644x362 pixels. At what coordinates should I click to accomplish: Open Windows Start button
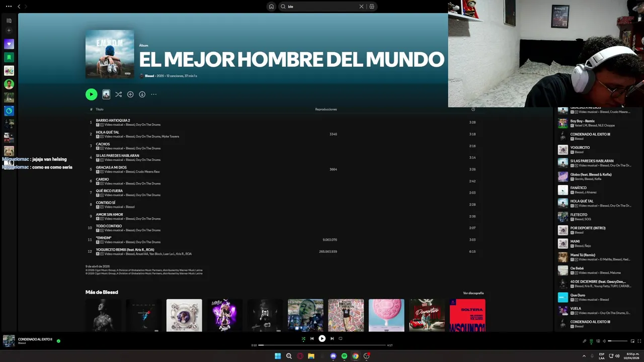278,356
